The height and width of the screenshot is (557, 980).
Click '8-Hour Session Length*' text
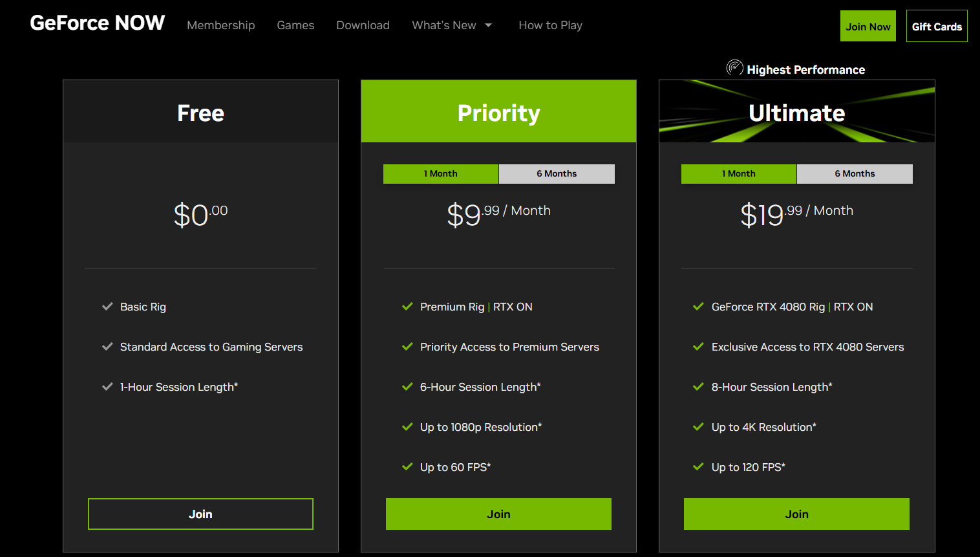772,387
